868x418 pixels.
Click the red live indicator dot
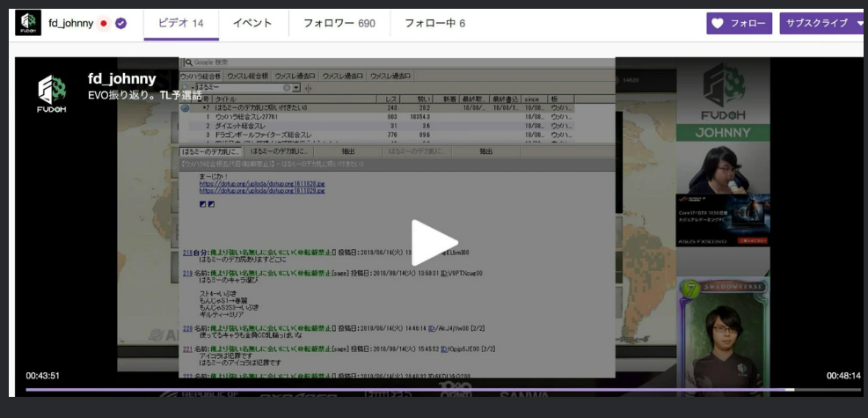click(x=104, y=24)
